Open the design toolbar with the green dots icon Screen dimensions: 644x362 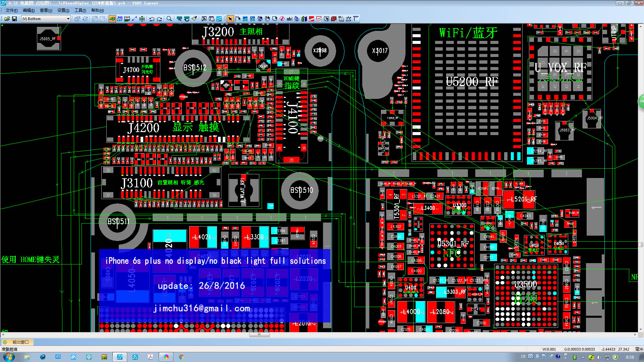(x=120, y=19)
